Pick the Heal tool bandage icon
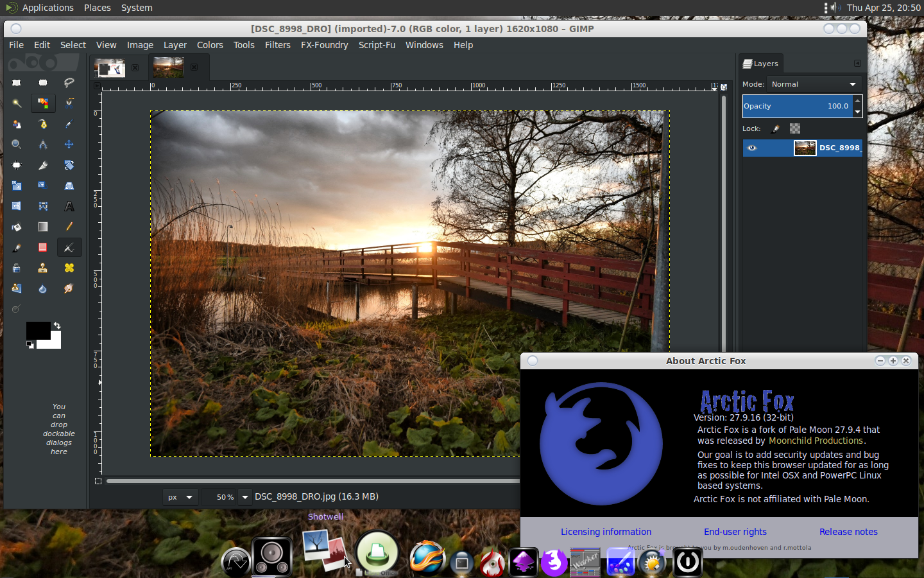 coord(69,268)
